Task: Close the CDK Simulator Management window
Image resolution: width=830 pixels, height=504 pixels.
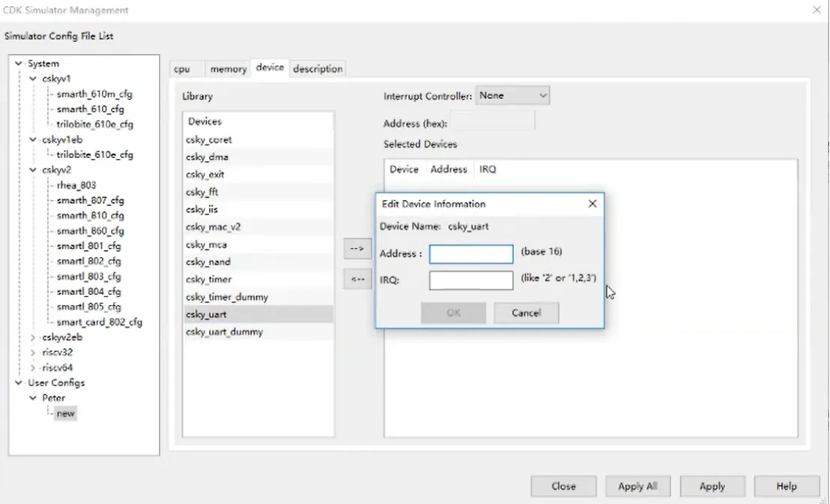Action: (x=817, y=10)
